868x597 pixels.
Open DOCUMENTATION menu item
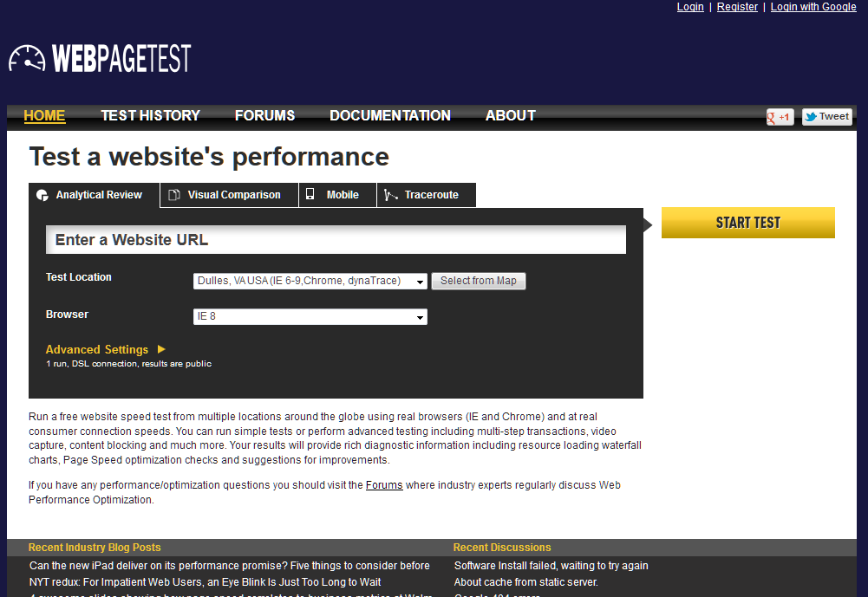click(x=389, y=115)
